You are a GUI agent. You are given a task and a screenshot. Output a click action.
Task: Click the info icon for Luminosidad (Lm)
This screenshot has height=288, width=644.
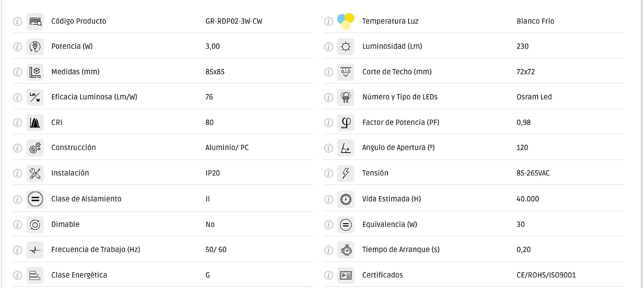click(x=328, y=46)
